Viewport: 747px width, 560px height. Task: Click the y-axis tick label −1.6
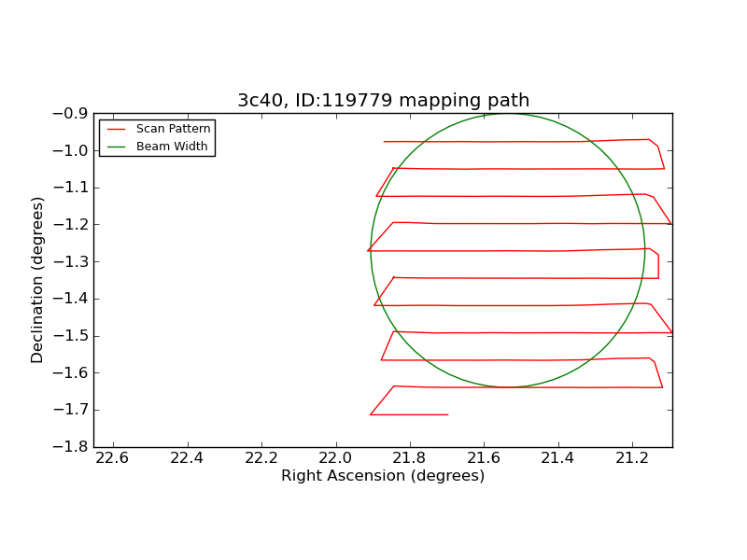(70, 372)
